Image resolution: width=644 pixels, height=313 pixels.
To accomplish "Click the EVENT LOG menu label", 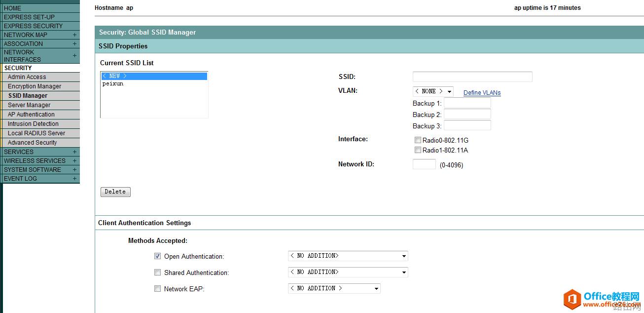I will [x=20, y=178].
